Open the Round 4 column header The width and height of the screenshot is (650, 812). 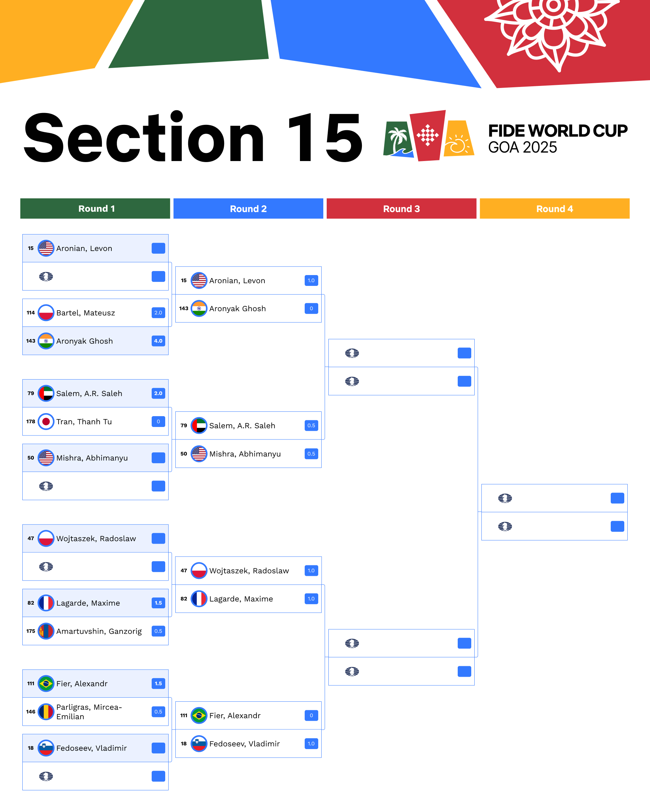coord(554,209)
